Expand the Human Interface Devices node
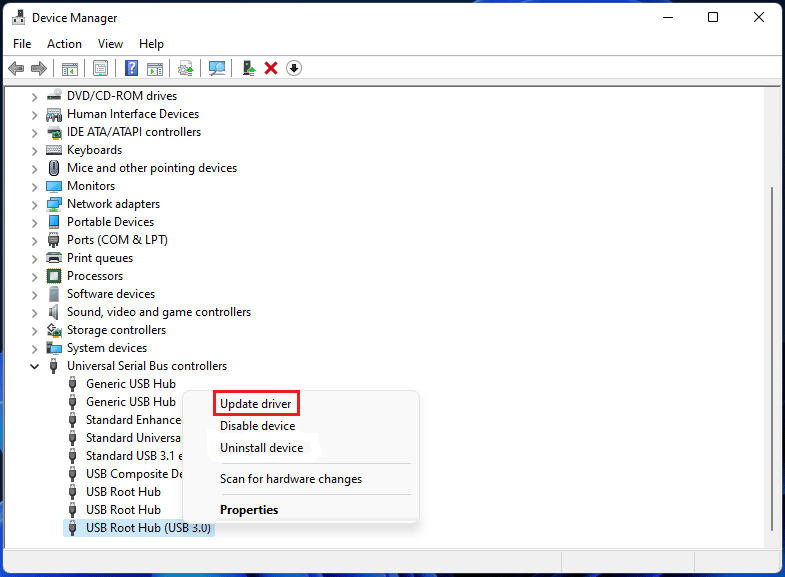 [34, 115]
